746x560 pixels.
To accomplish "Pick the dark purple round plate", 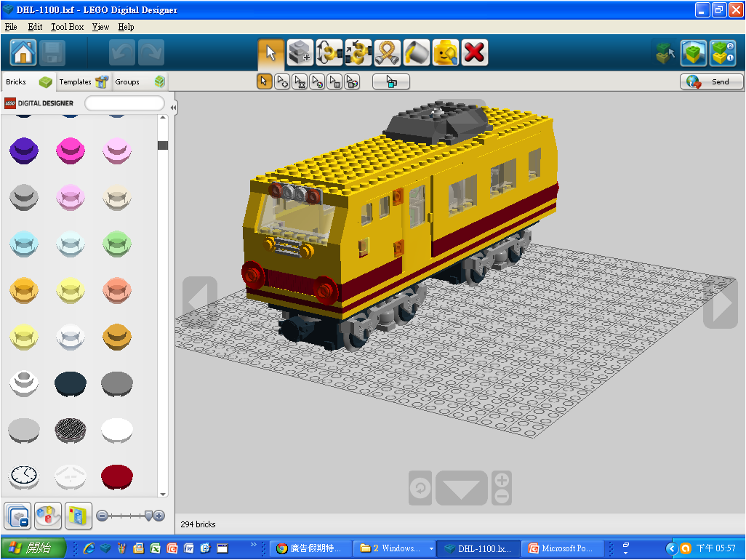I will point(24,151).
